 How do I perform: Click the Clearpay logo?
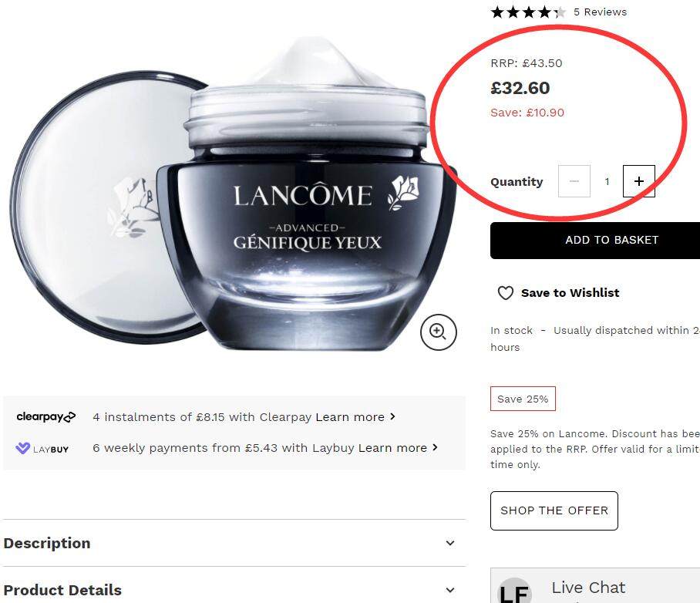point(46,417)
